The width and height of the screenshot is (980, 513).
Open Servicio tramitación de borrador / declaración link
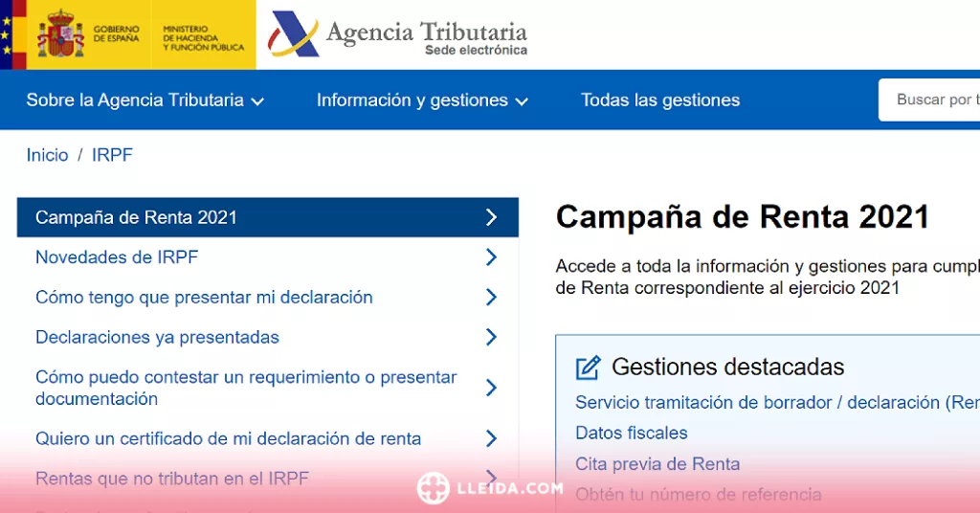pyautogui.click(x=777, y=402)
